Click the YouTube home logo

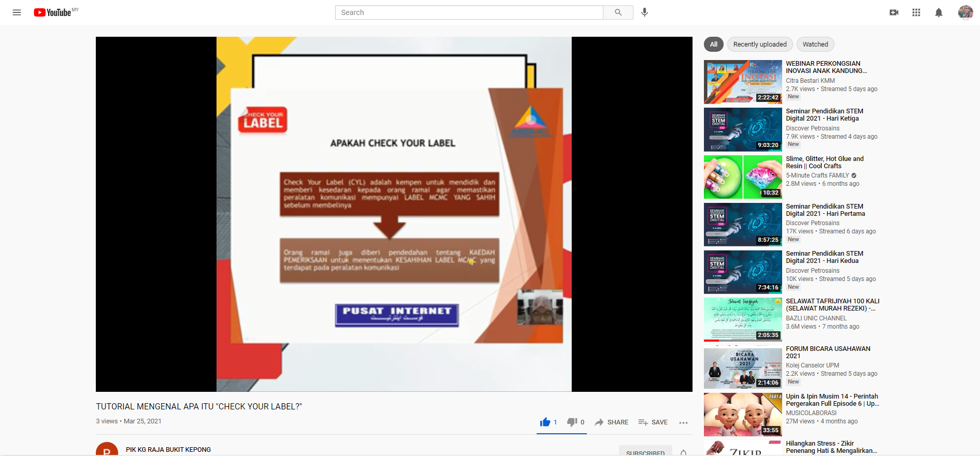pyautogui.click(x=53, y=12)
